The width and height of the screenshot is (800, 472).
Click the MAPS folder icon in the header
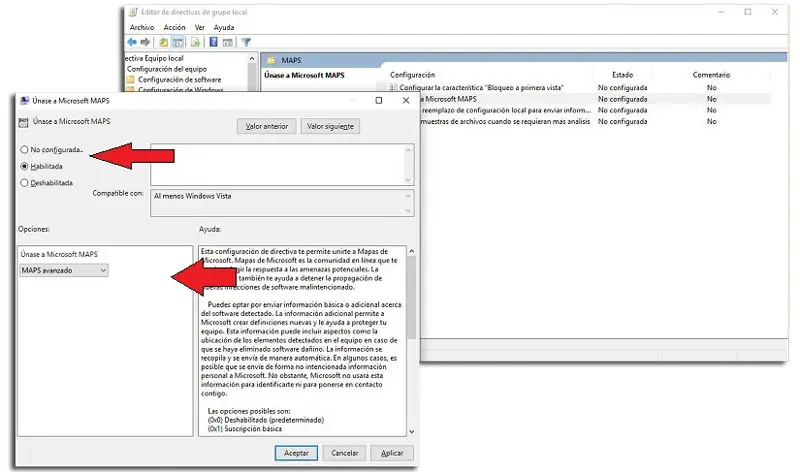pyautogui.click(x=271, y=60)
